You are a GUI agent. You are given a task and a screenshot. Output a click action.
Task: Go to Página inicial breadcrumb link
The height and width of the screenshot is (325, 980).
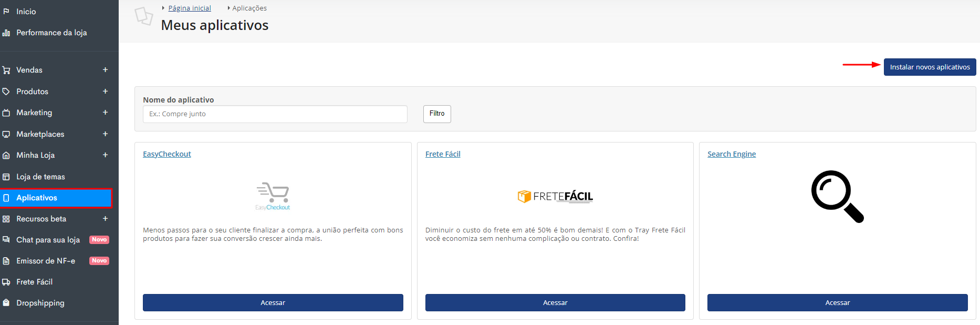190,8
